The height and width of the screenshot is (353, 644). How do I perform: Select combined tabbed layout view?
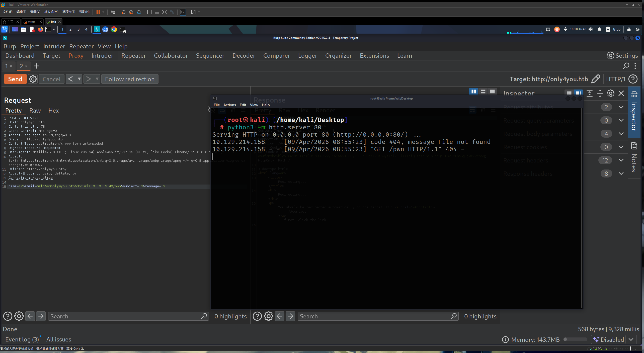[492, 92]
